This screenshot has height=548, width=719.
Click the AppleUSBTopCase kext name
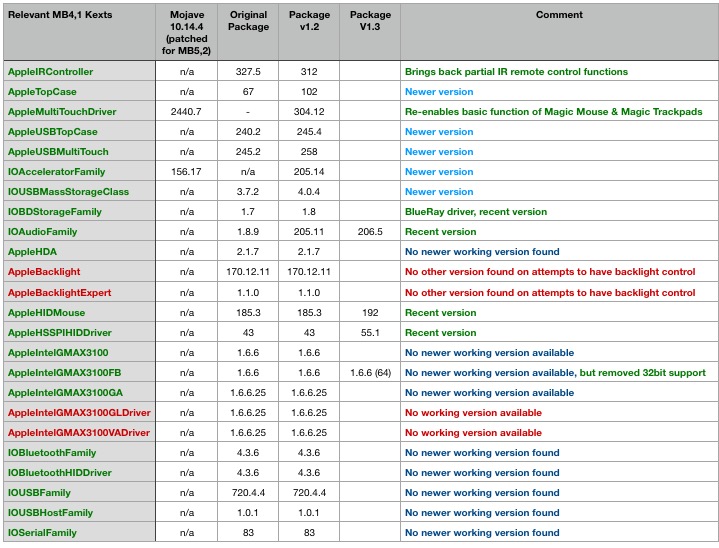click(x=53, y=132)
